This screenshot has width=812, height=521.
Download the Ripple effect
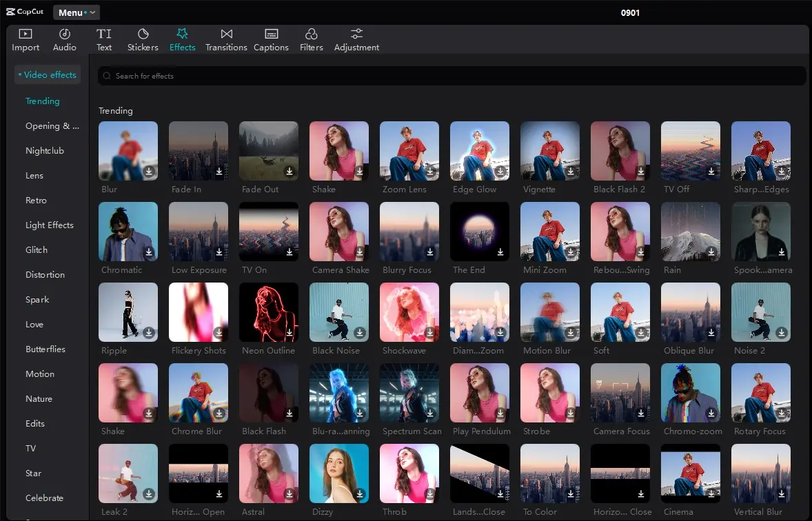(x=149, y=332)
